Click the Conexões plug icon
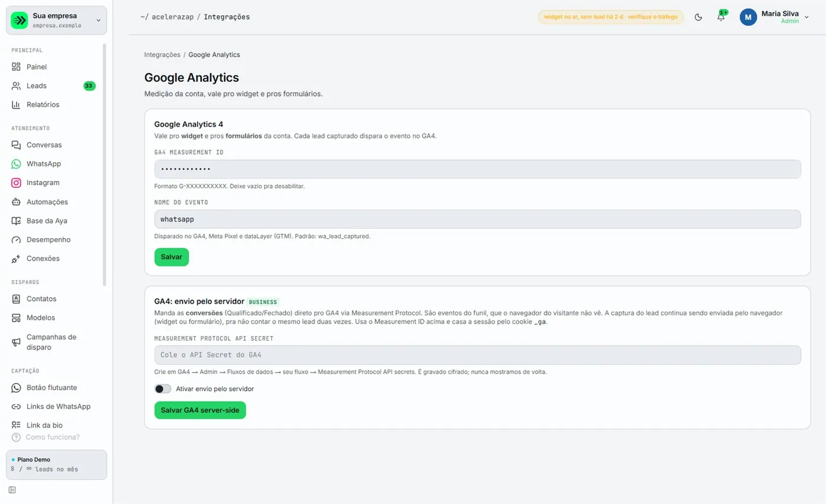Viewport: 826px width, 504px height. click(x=16, y=259)
